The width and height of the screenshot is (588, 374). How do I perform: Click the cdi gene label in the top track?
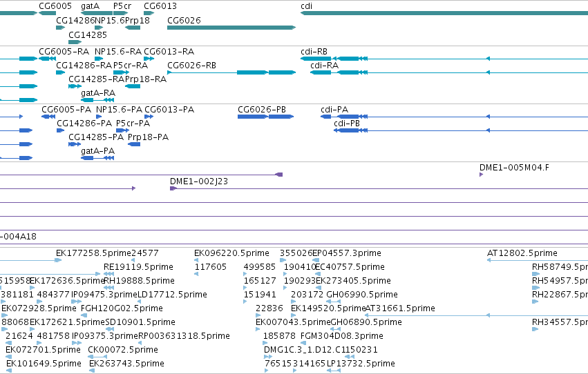coord(306,6)
